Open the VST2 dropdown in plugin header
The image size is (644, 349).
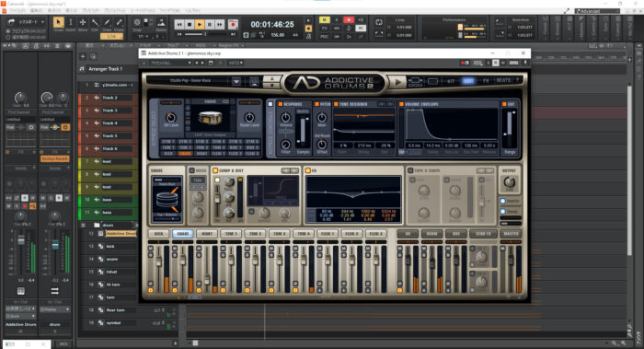[x=236, y=63]
